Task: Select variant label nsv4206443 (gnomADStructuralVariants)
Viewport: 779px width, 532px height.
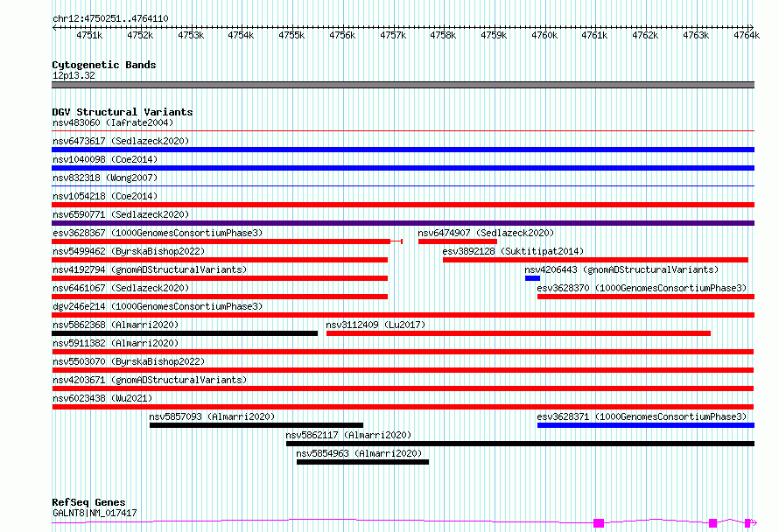Action: (x=621, y=269)
